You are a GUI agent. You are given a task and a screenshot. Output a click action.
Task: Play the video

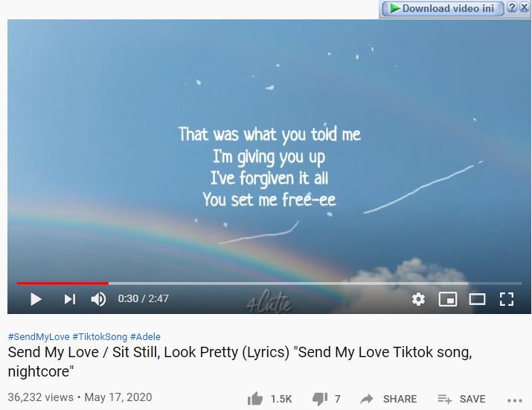coord(36,299)
